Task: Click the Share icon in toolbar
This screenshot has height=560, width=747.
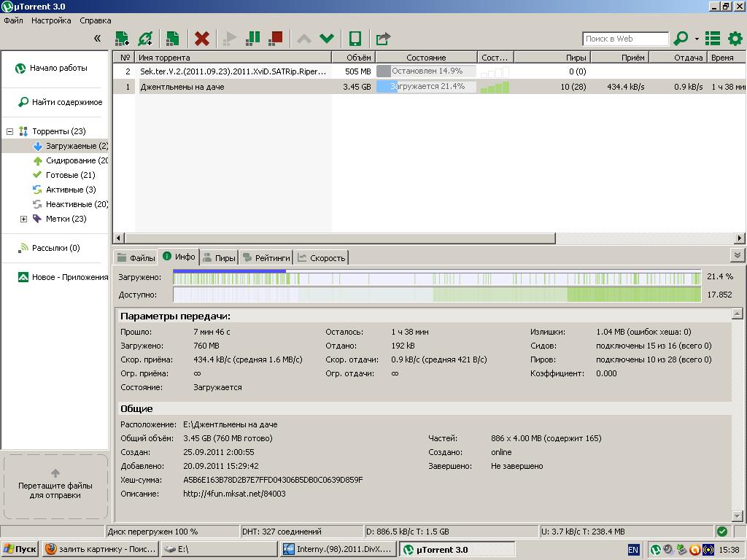Action: 383,39
